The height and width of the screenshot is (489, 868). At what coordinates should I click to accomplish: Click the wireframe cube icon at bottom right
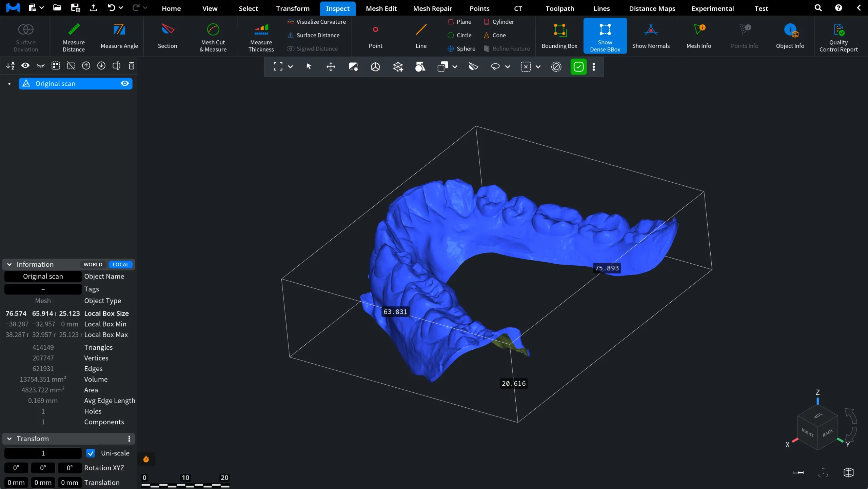[848, 472]
